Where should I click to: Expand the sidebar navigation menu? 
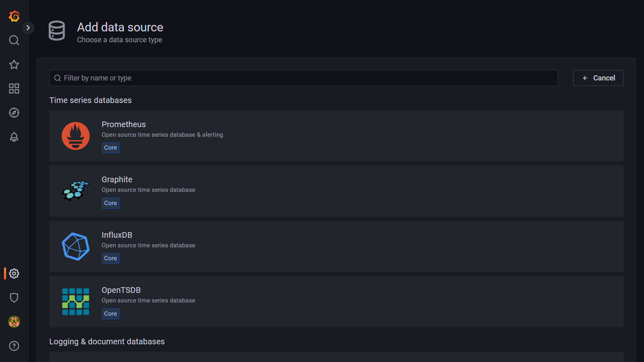28,28
